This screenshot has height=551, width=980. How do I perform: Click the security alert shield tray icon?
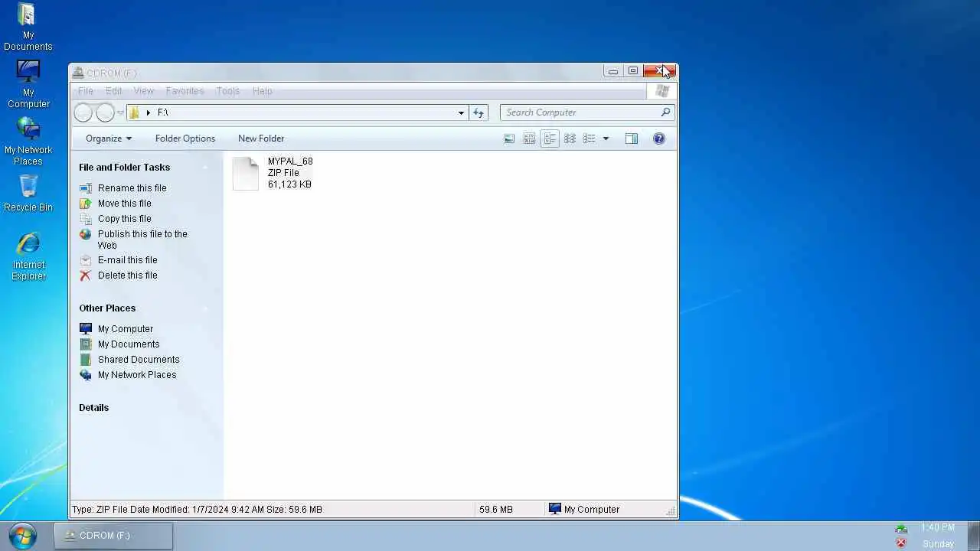click(x=901, y=543)
